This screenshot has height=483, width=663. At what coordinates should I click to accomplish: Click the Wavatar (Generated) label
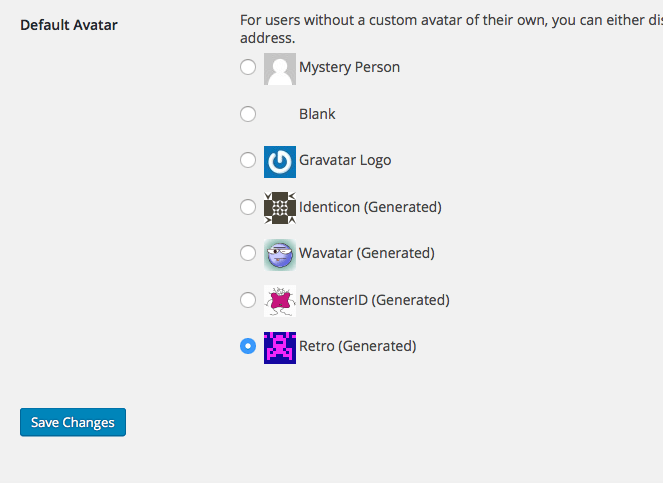367,253
